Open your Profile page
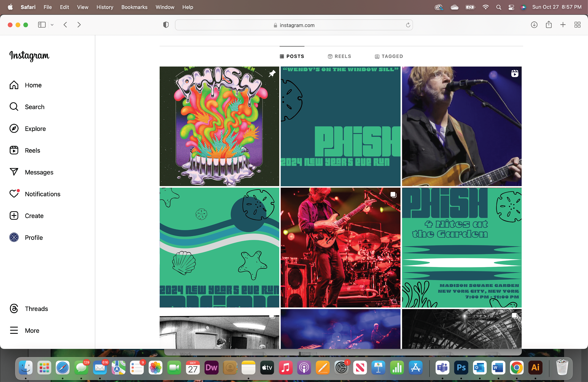The width and height of the screenshot is (588, 382). pos(26,237)
